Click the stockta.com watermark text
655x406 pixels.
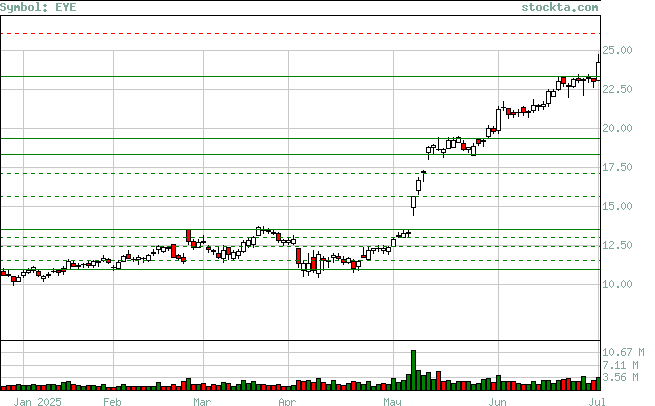pos(560,7)
